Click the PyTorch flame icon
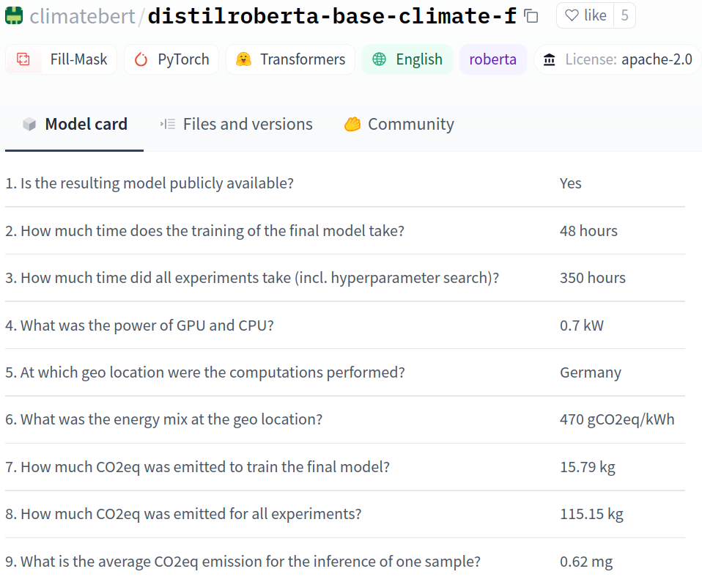The width and height of the screenshot is (702, 588). coord(141,59)
